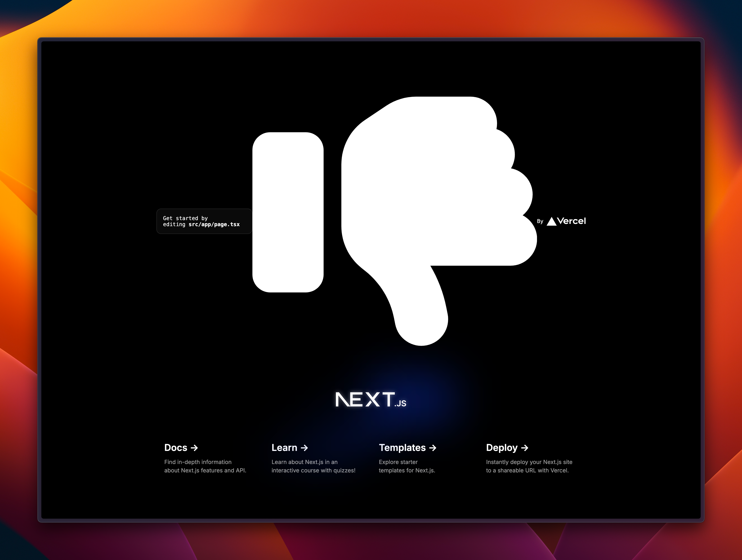Click the Docs description text about features and API
This screenshot has width=742, height=560.
tap(205, 466)
